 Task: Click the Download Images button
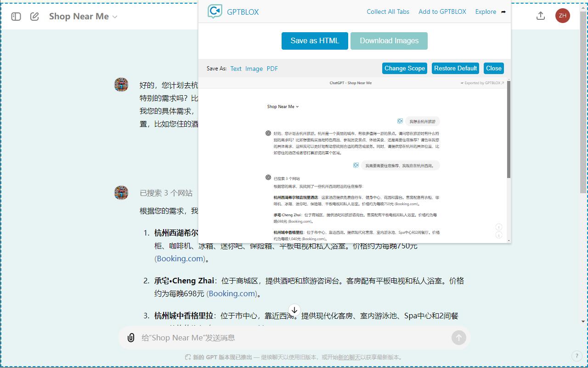tap(389, 40)
